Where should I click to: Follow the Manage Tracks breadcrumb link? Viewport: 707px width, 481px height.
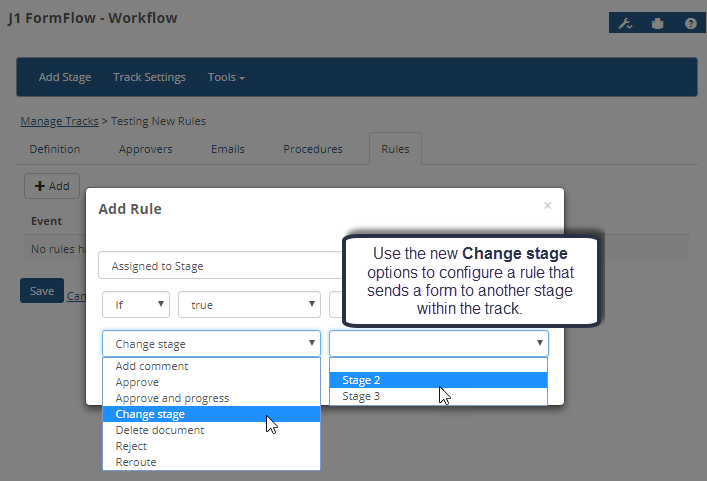(59, 121)
